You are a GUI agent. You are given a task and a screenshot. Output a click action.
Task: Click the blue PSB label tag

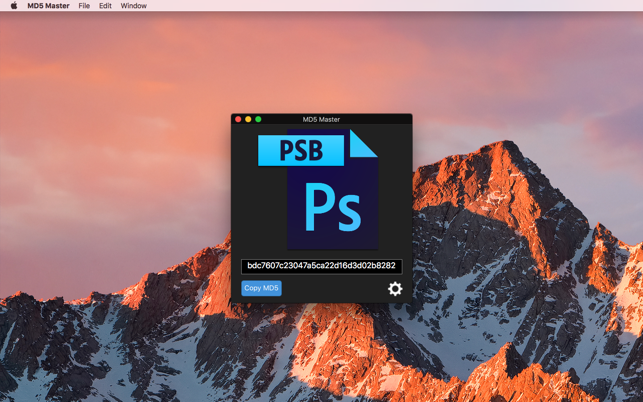pos(301,151)
